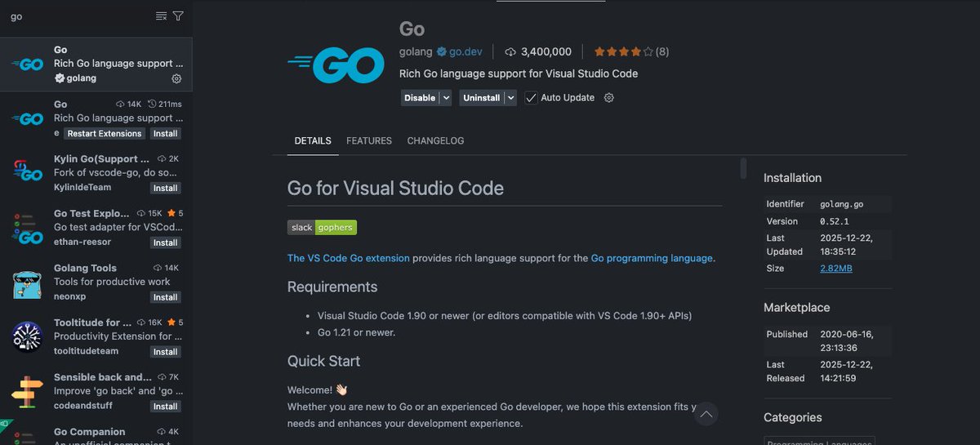
Task: Open the go.dev publisher link
Action: 465,51
